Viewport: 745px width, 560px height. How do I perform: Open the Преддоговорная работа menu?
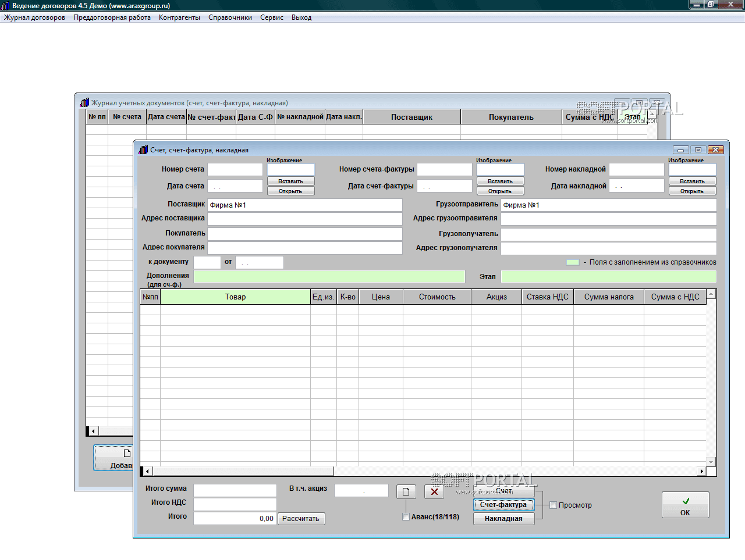[x=112, y=17]
